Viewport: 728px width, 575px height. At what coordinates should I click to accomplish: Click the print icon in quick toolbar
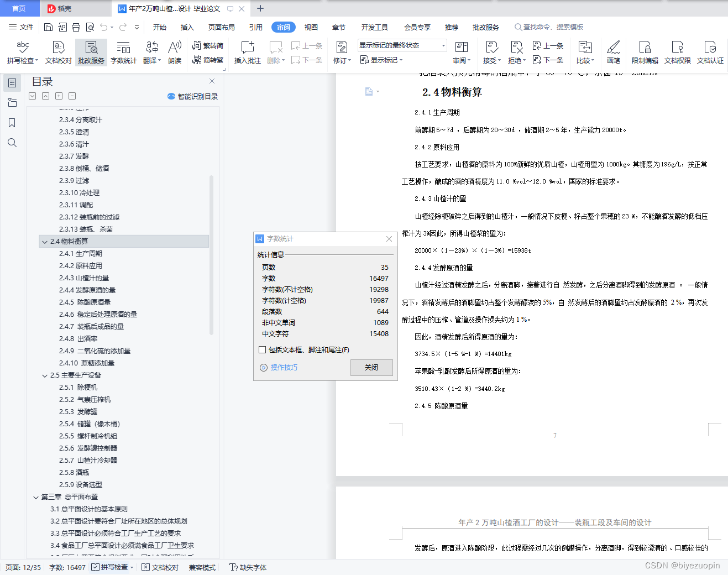click(x=76, y=27)
